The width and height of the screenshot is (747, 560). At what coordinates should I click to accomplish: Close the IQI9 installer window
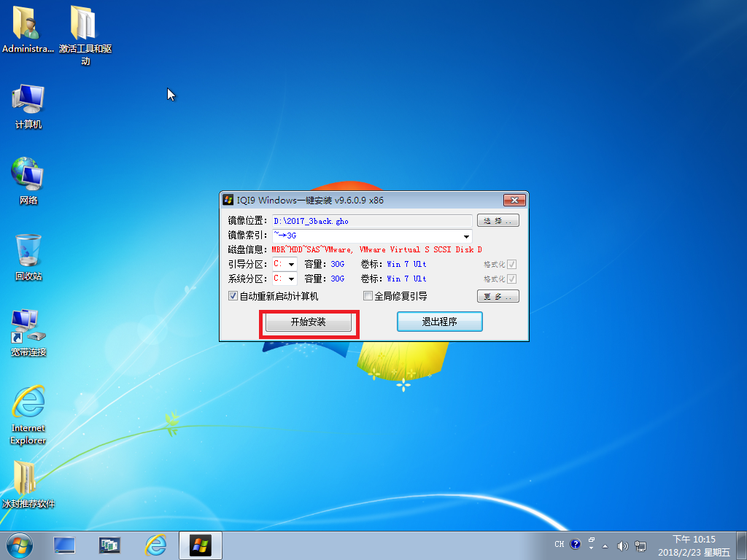(514, 200)
